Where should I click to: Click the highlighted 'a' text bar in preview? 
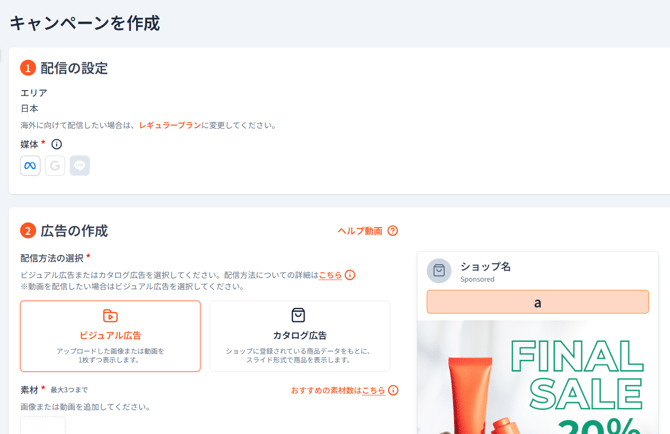point(538,302)
